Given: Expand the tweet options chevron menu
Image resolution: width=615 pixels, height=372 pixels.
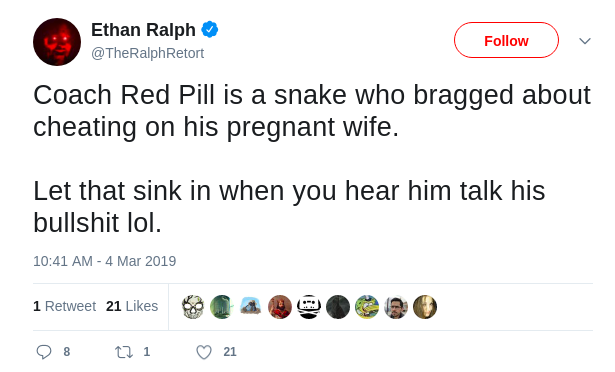Looking at the screenshot, I should pos(585,41).
